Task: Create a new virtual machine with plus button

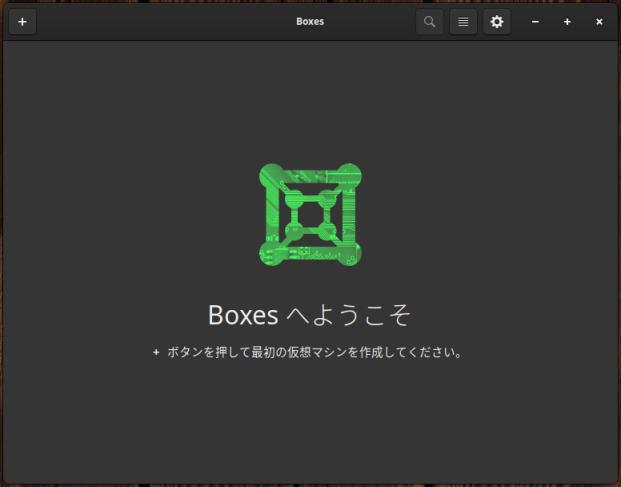Action: [x=23, y=22]
